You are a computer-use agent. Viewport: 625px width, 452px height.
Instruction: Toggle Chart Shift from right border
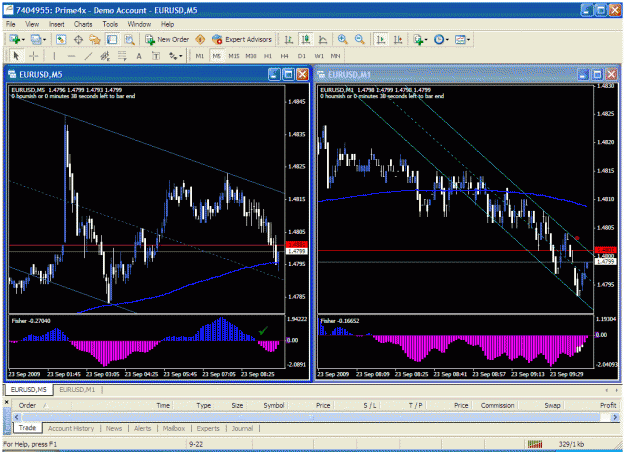point(398,39)
